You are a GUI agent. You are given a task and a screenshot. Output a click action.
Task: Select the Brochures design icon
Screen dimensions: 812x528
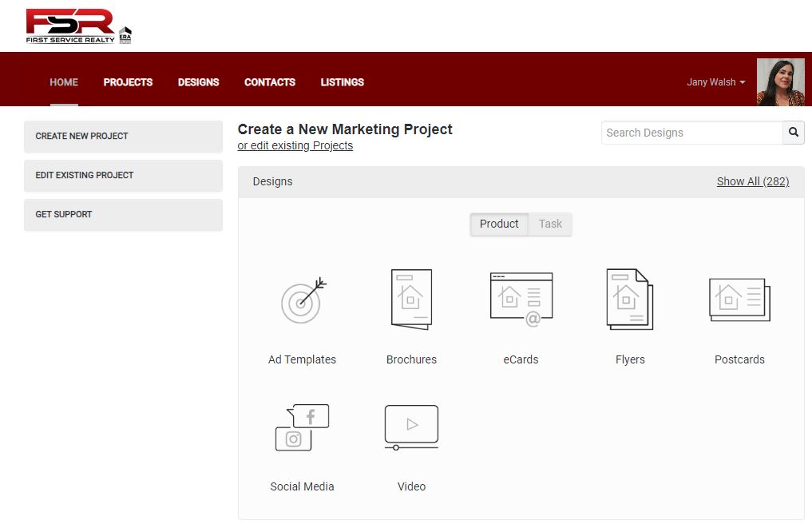[x=411, y=299]
